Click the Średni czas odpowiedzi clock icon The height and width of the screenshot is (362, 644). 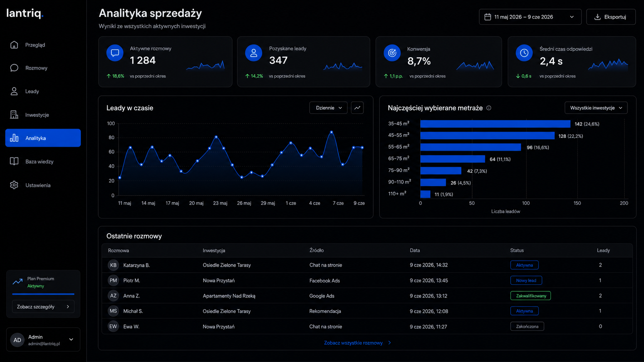coord(524,53)
